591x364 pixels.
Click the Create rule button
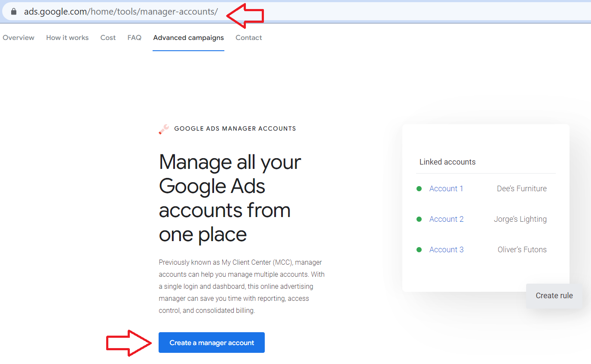pos(554,296)
